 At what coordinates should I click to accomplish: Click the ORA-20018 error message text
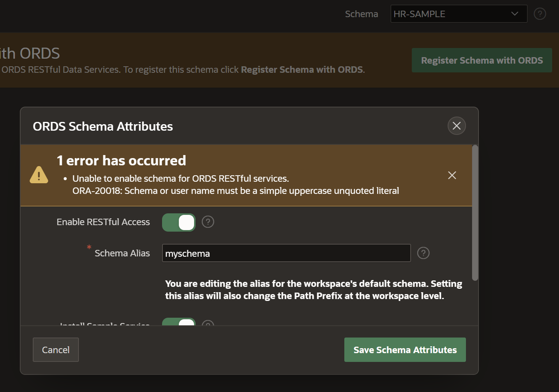(235, 191)
